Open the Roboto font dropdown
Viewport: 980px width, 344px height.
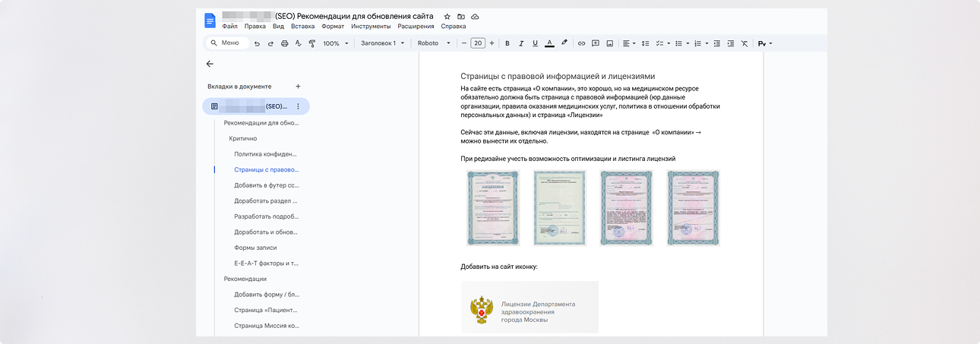(434, 43)
